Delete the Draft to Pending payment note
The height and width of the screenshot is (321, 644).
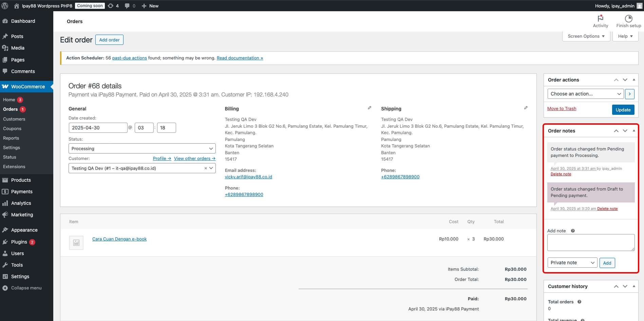[x=607, y=209]
